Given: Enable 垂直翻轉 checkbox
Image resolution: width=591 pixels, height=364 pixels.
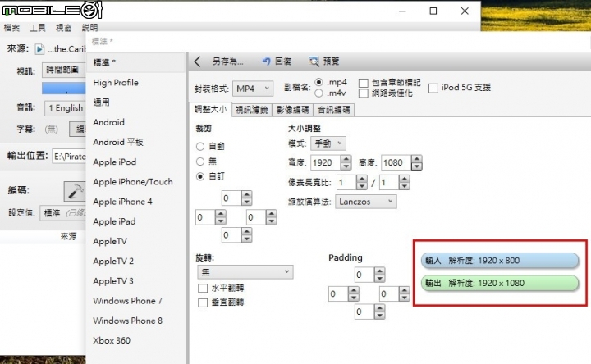Looking at the screenshot, I should click(x=203, y=303).
